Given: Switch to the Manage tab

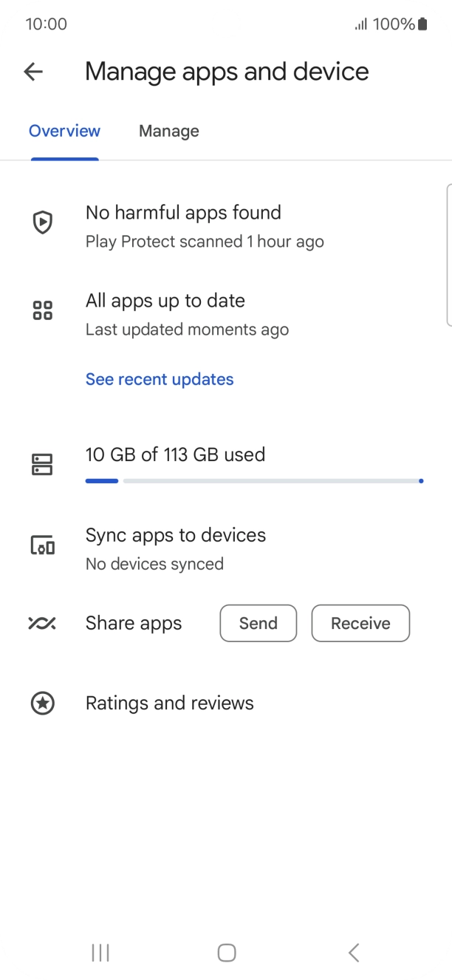Looking at the screenshot, I should pos(168,132).
